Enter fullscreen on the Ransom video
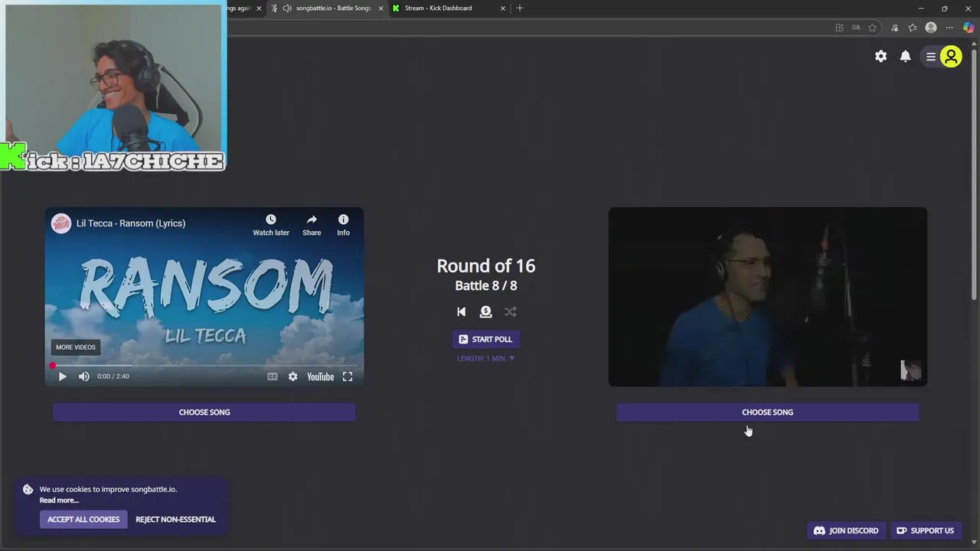Screen dimensions: 980x551 pos(348,377)
